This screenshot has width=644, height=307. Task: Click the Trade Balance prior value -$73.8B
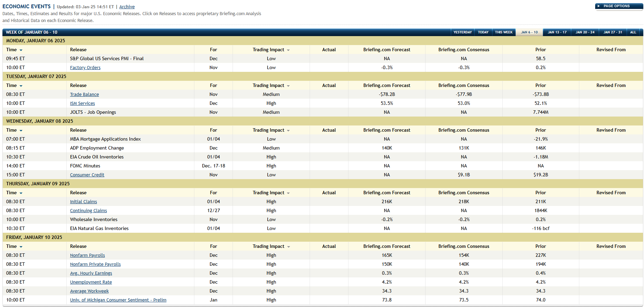tap(541, 95)
